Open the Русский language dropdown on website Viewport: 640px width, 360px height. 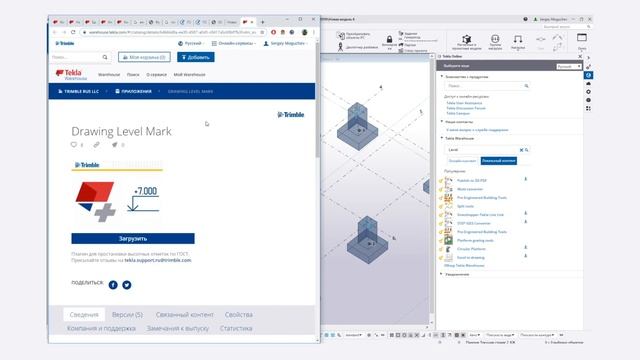[x=190, y=43]
